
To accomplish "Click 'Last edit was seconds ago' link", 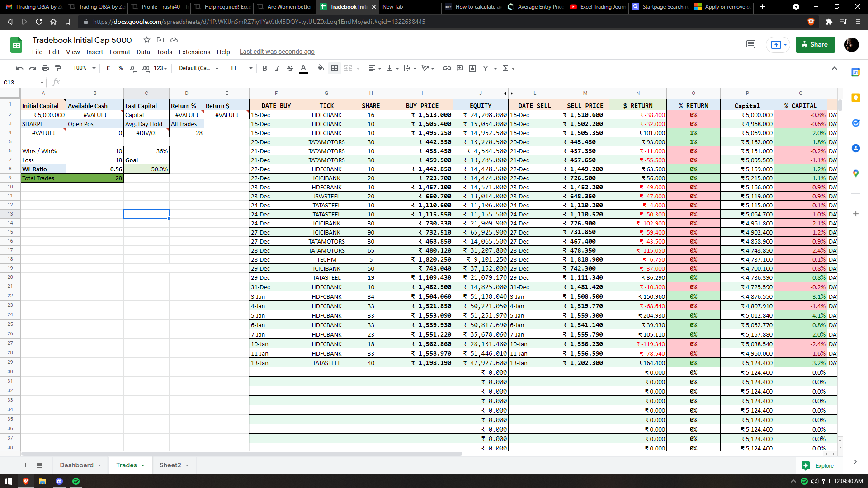I will tap(277, 52).
